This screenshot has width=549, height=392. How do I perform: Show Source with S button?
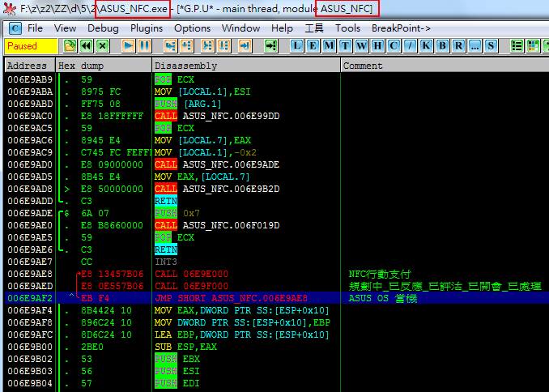pyautogui.click(x=491, y=46)
